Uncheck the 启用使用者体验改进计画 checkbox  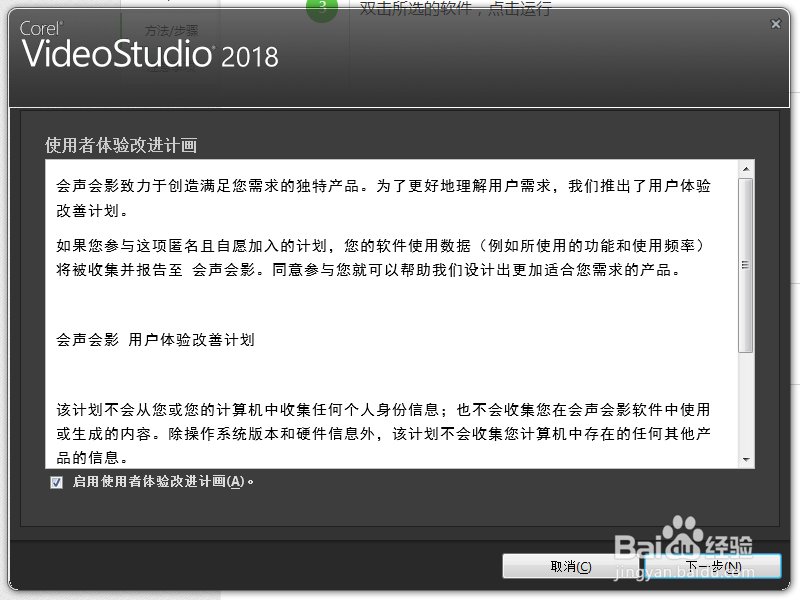pyautogui.click(x=57, y=482)
